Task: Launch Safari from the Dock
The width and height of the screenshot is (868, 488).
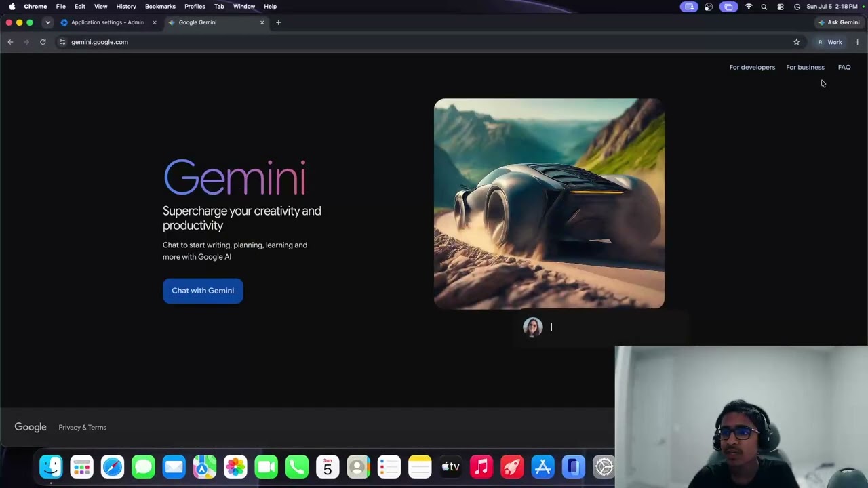Action: [113, 467]
